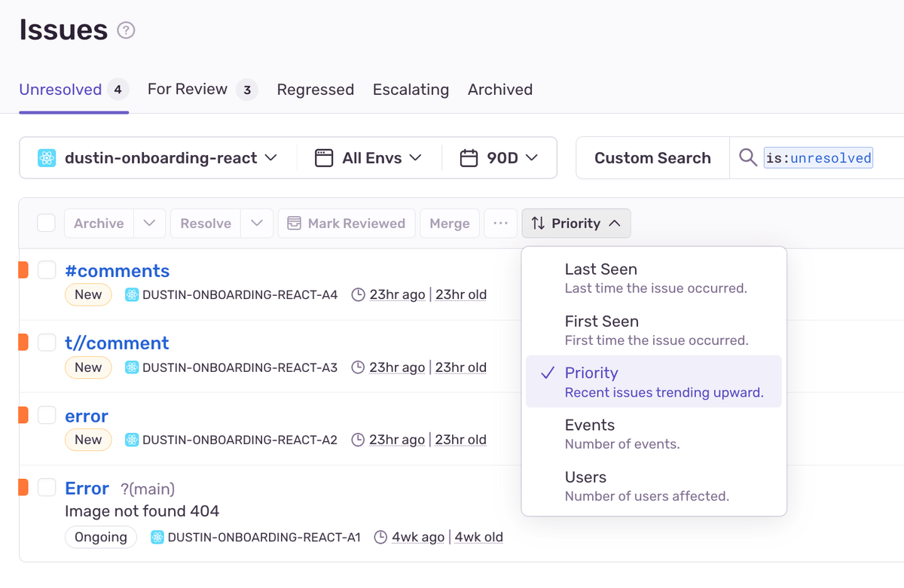Select the #comments issue checkbox
The image size is (904, 588).
tap(47, 270)
